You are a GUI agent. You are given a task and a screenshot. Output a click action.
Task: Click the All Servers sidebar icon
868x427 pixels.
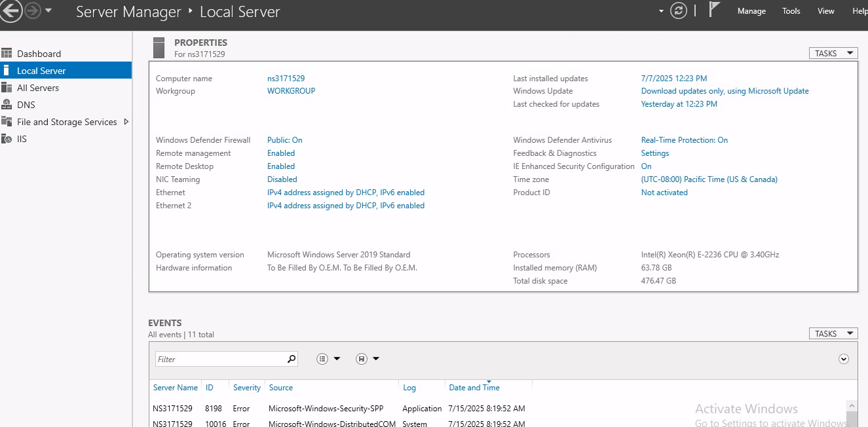(x=7, y=87)
